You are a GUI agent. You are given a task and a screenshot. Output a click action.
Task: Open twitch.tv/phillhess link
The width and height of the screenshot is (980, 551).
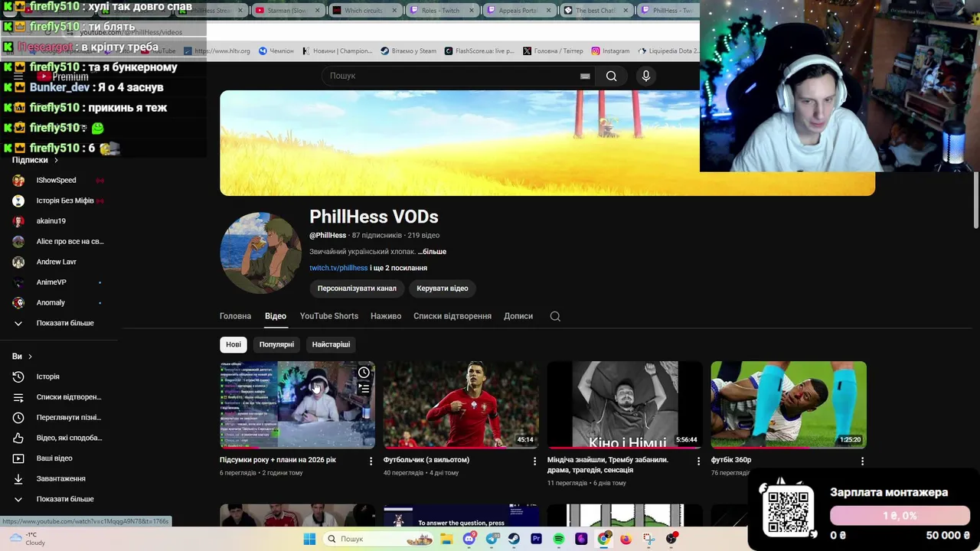click(338, 268)
